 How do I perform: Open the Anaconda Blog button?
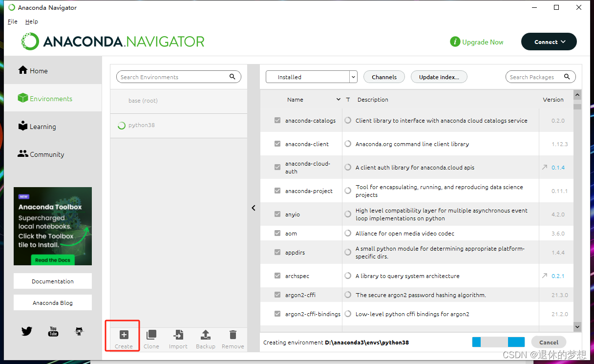53,302
